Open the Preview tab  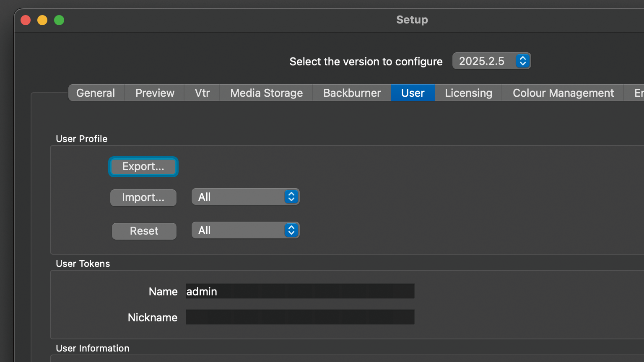click(155, 93)
